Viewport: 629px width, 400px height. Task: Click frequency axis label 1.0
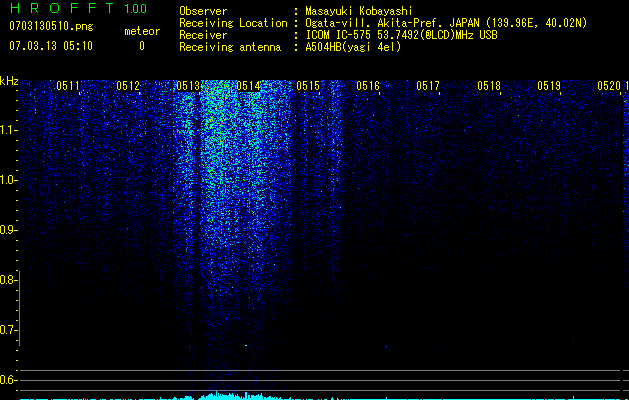coord(7,180)
